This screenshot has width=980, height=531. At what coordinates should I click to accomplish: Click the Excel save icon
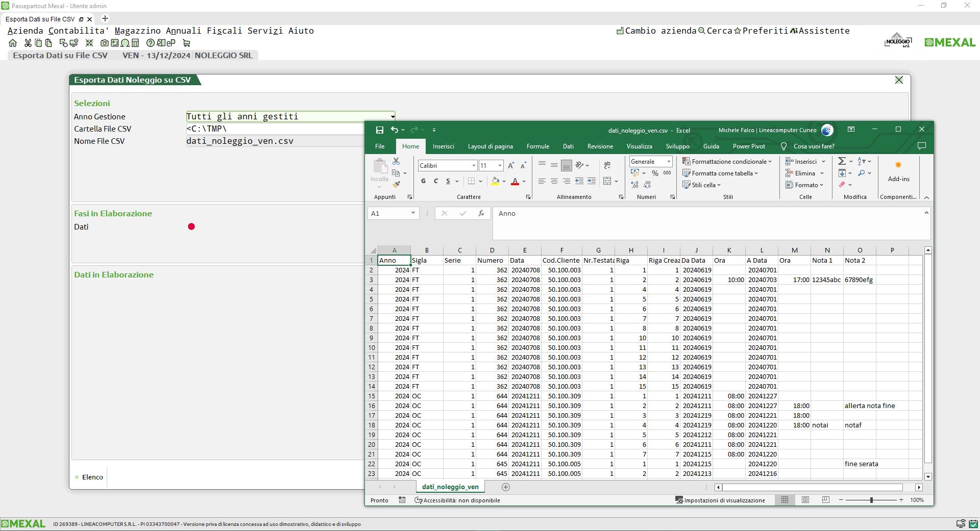tap(379, 130)
